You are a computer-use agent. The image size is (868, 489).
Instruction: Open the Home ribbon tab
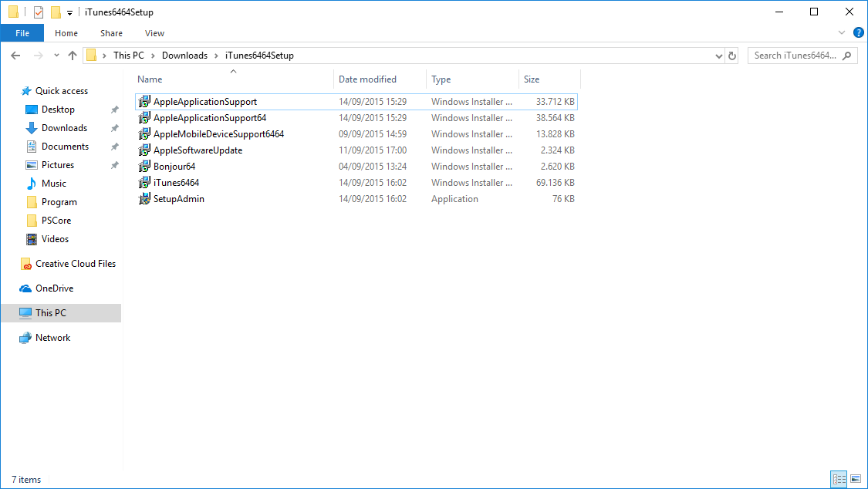click(66, 33)
